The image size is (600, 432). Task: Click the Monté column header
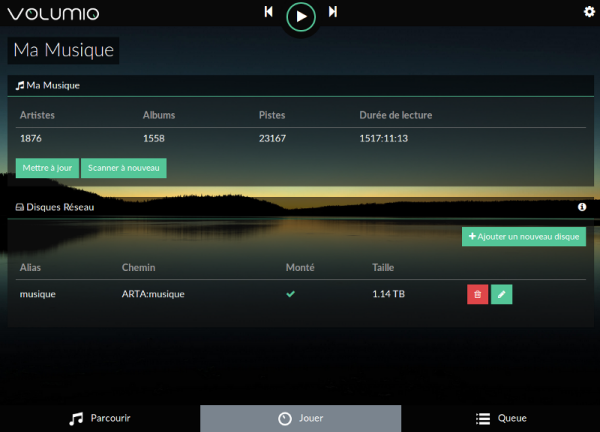(300, 267)
